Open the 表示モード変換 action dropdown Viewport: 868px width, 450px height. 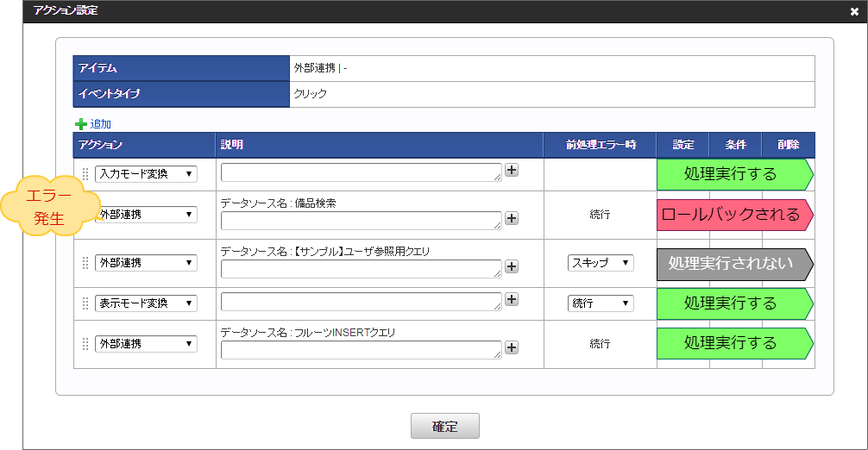[x=146, y=303]
